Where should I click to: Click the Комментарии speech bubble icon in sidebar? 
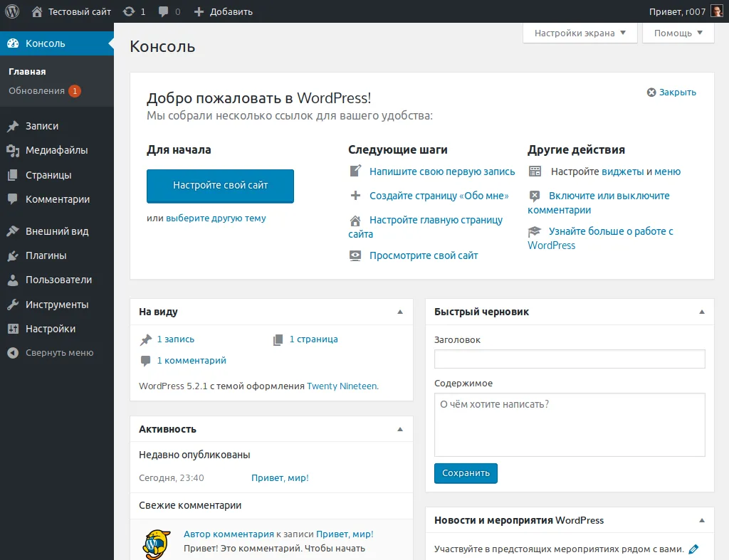pos(13,199)
